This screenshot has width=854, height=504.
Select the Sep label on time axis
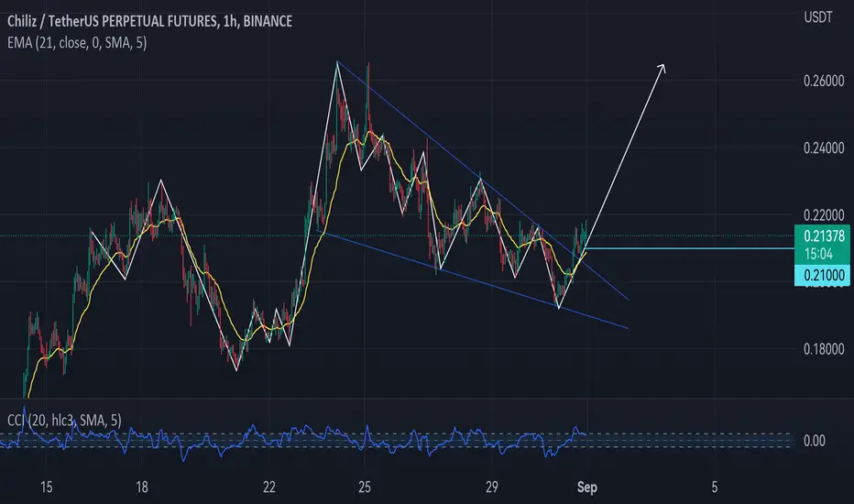tap(587, 488)
